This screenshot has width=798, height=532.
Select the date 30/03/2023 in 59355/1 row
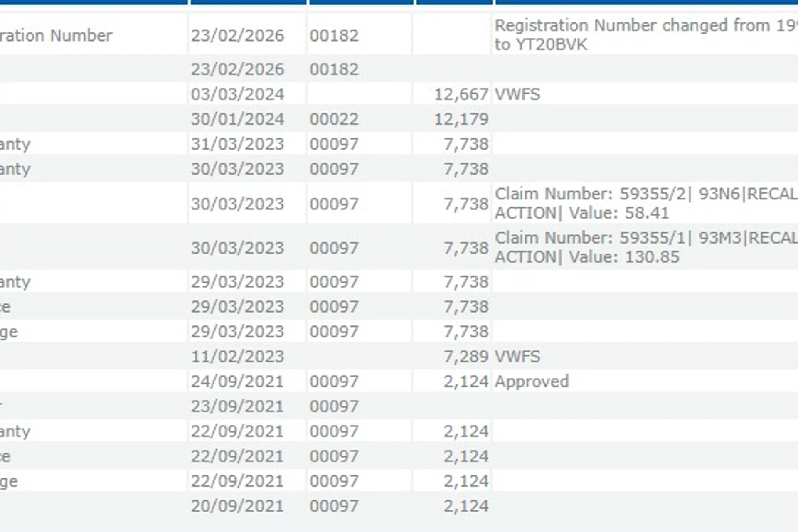click(237, 248)
